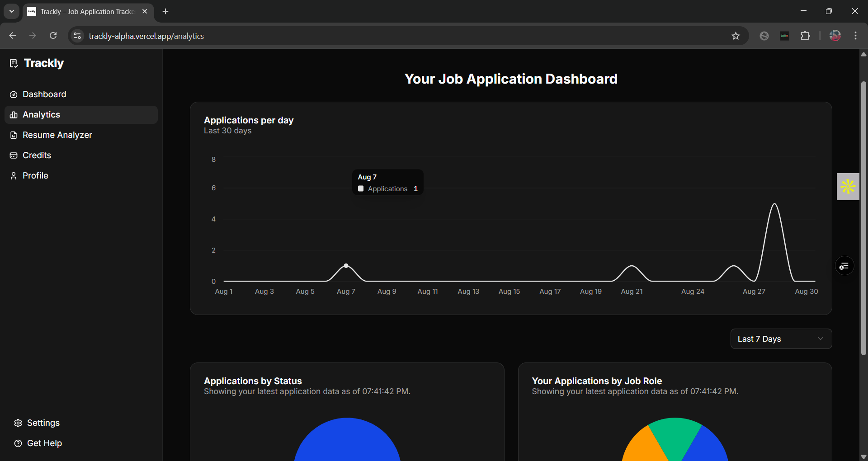
Task: Click the Credits card icon
Action: [x=14, y=155]
